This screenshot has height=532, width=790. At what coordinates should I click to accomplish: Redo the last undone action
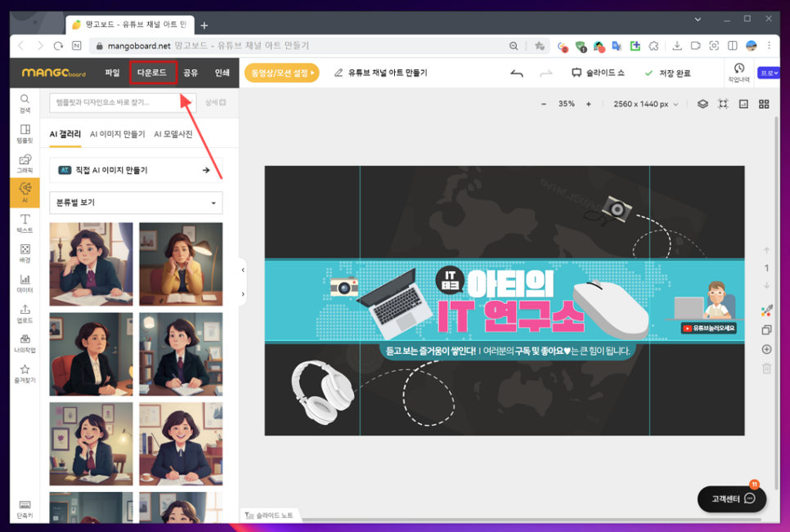point(545,74)
